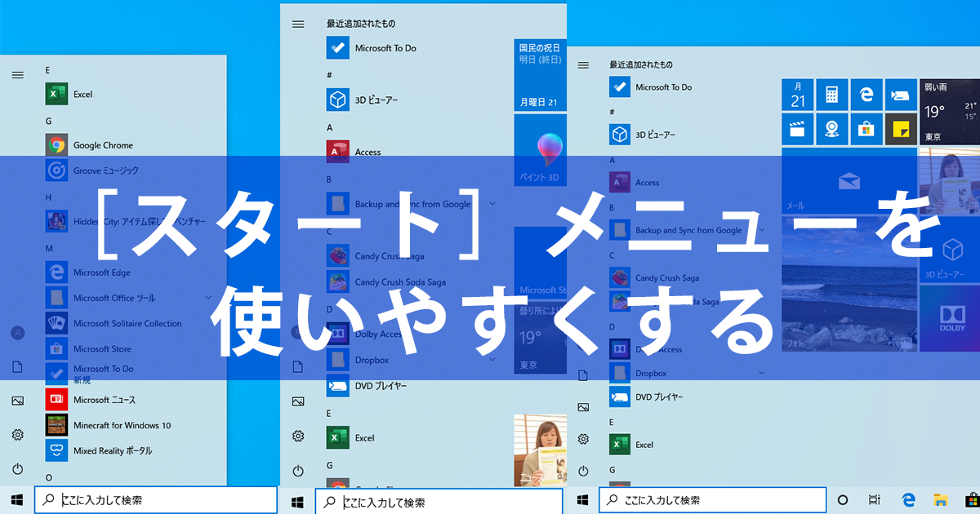Open File Explorer from the taskbar
The height and width of the screenshot is (514, 980).
pos(940,499)
